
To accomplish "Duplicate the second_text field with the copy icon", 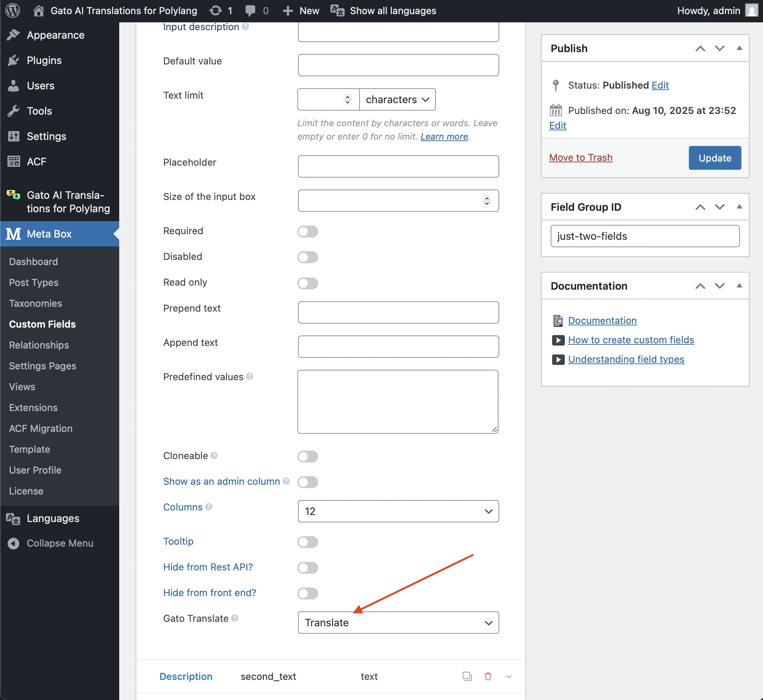I will [x=467, y=676].
